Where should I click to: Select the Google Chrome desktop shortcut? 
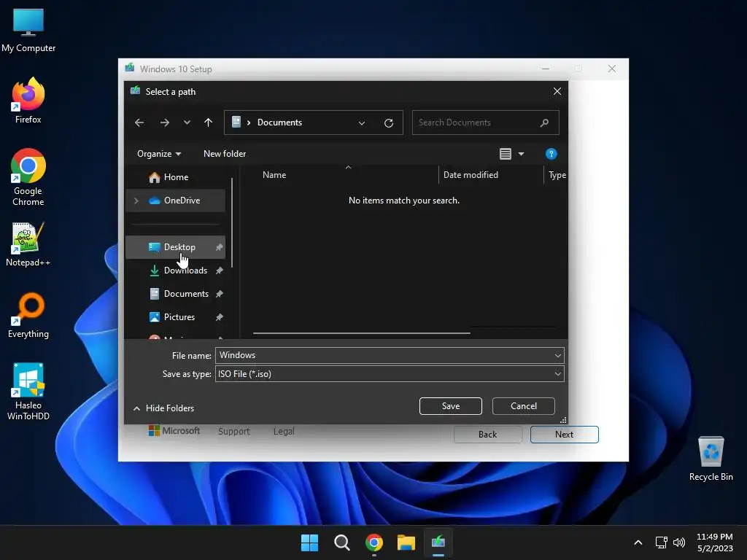pos(28,177)
